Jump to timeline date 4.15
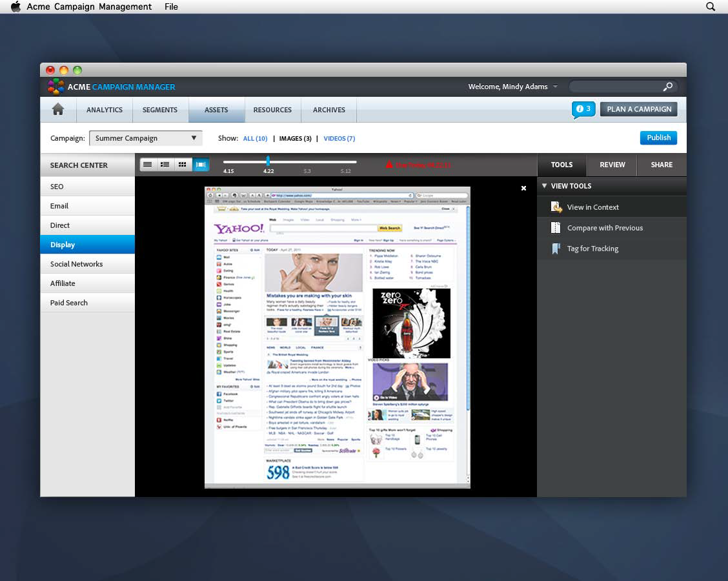Image resolution: width=728 pixels, height=581 pixels. pyautogui.click(x=228, y=171)
